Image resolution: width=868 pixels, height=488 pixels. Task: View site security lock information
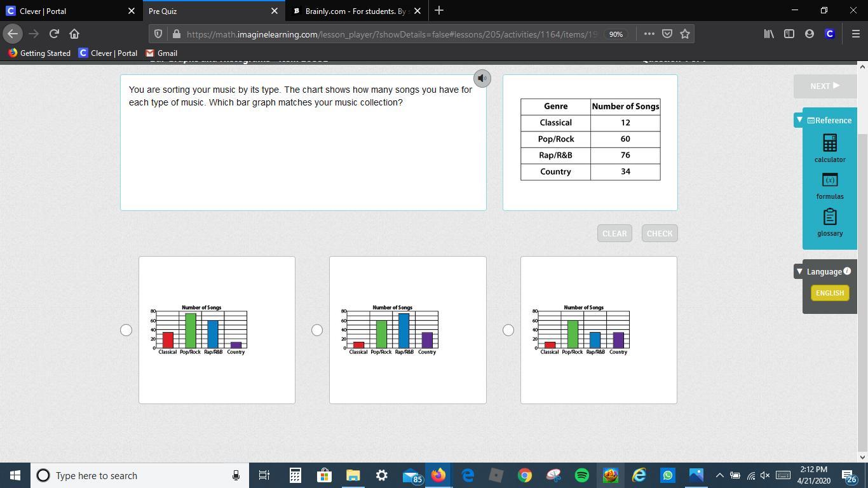point(175,34)
